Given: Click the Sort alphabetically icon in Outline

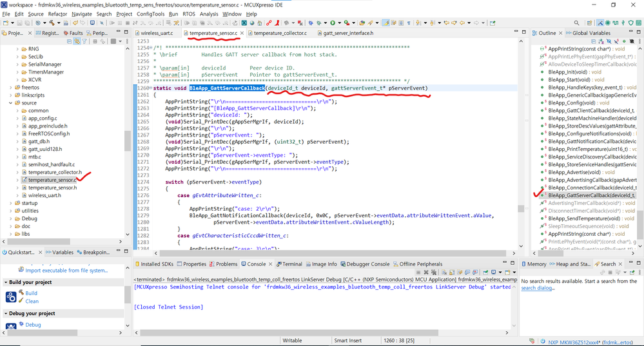Looking at the screenshot, I should (601, 41).
